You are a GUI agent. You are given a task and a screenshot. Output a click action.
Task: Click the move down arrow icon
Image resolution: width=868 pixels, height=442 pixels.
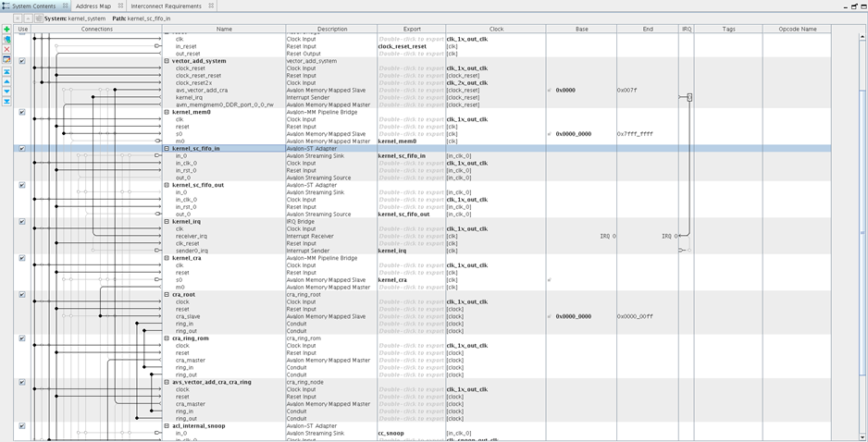[x=6, y=92]
